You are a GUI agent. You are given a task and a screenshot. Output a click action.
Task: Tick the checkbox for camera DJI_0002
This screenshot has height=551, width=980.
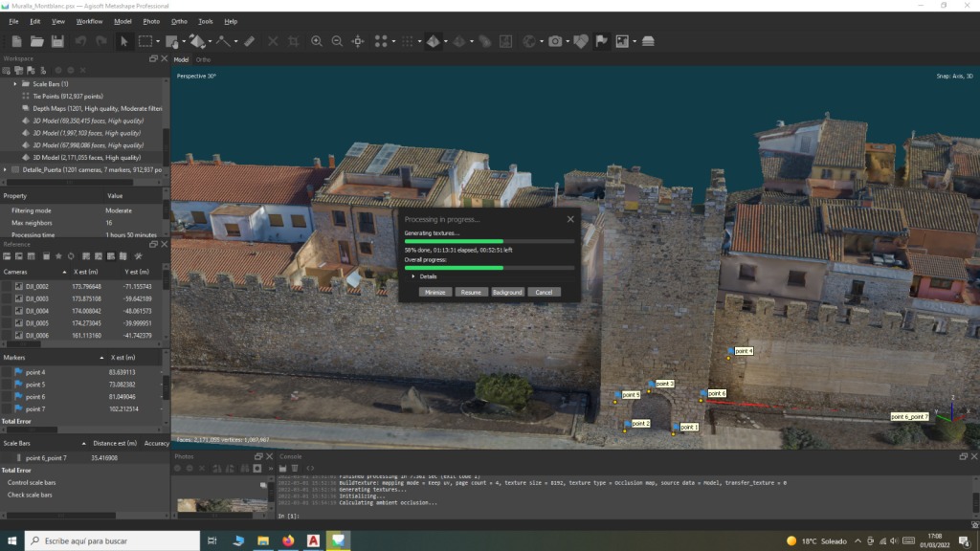pyautogui.click(x=7, y=286)
